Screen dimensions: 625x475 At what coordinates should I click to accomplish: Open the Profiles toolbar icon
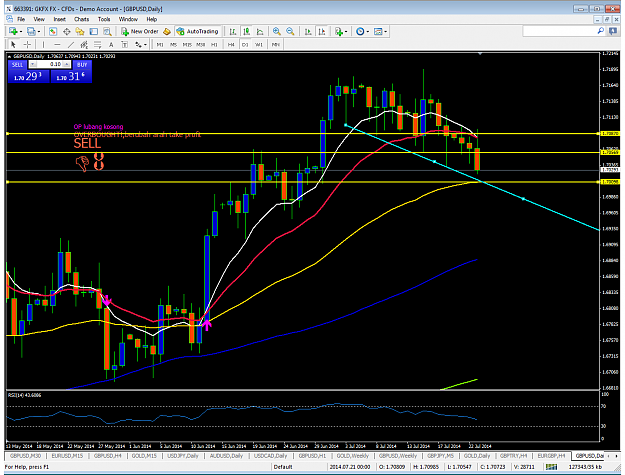tap(31, 31)
